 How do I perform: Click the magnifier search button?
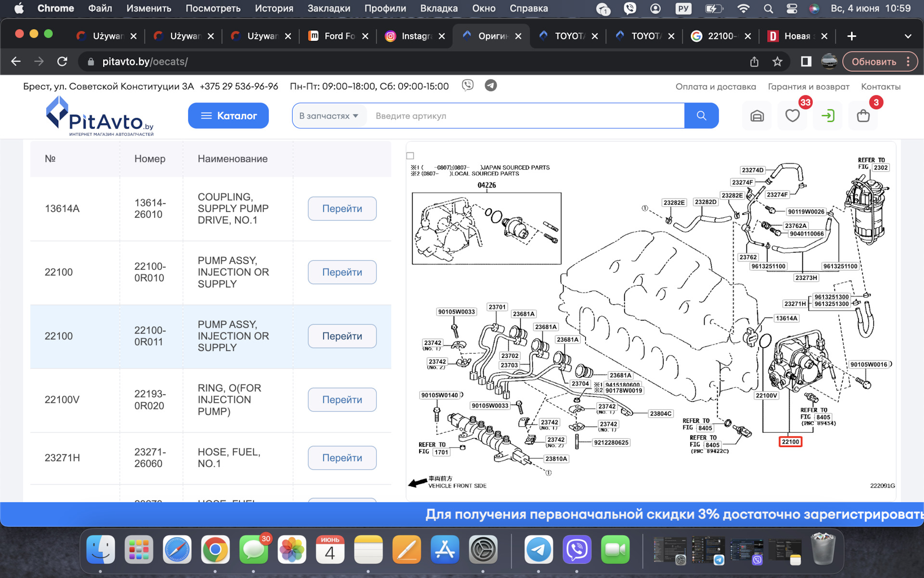point(701,116)
